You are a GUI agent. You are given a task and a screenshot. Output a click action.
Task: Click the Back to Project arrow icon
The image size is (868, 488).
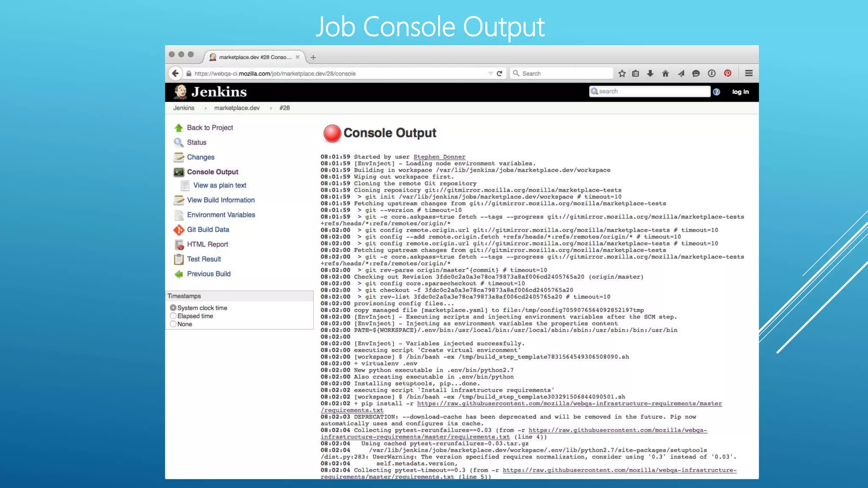pyautogui.click(x=178, y=128)
